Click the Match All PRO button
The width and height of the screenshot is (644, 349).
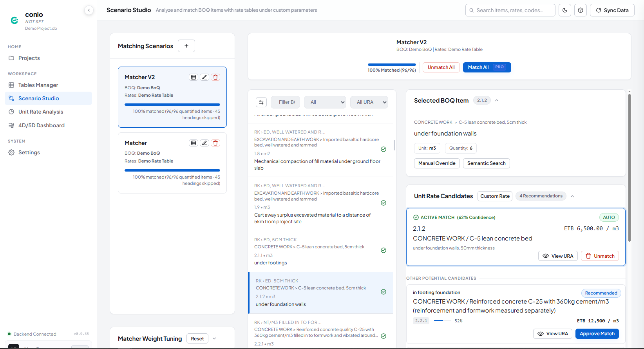[x=487, y=67]
